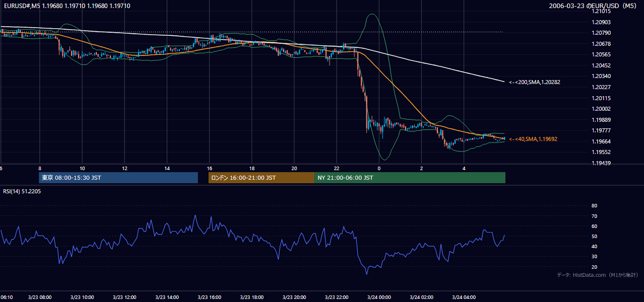Click price axis value 1.20452

pos(601,65)
